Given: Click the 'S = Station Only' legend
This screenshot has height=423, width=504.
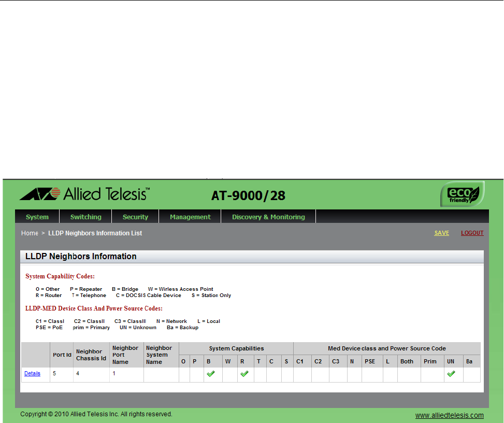Looking at the screenshot, I should point(211,295).
